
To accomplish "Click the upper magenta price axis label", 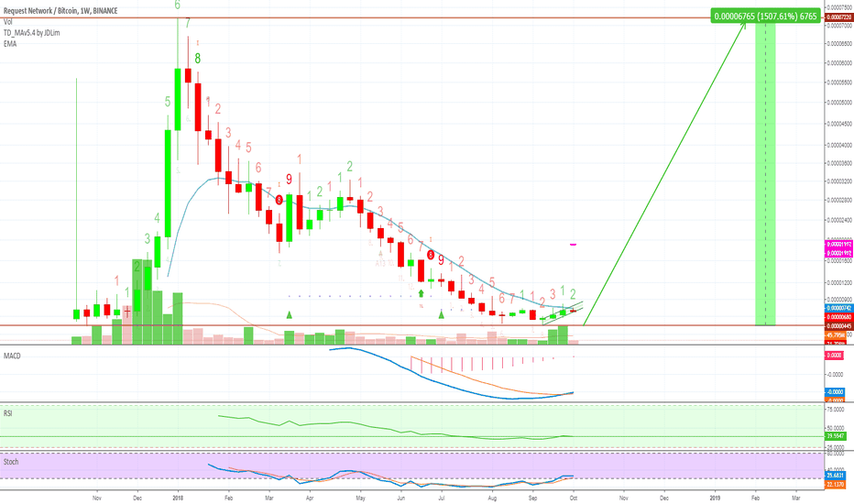I will point(839,245).
